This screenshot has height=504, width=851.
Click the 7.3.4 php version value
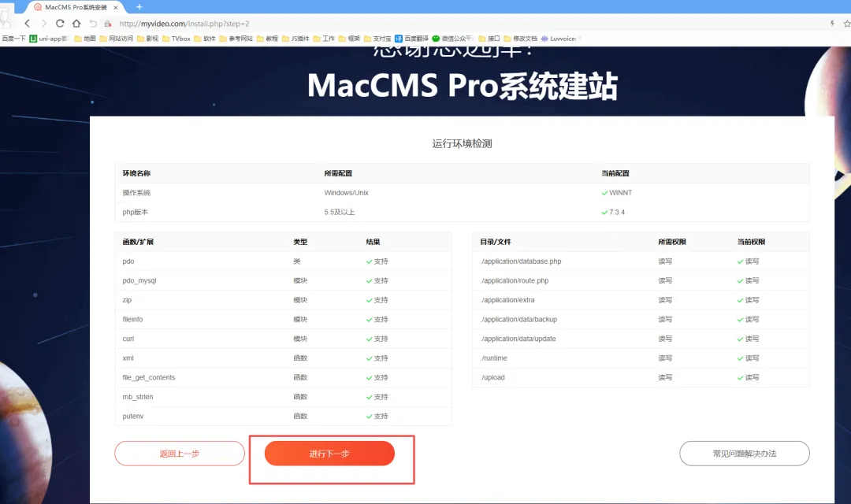pos(617,212)
